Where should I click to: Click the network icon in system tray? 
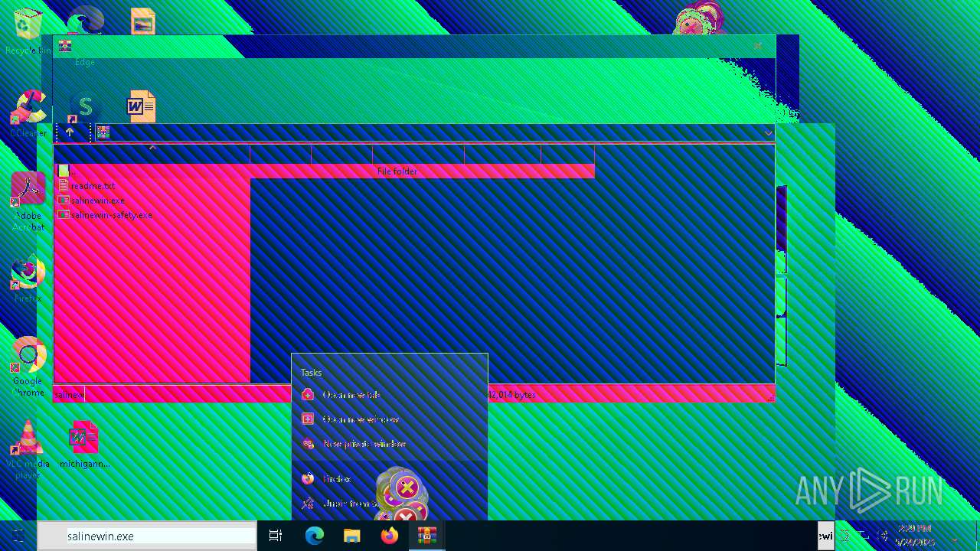click(863, 536)
